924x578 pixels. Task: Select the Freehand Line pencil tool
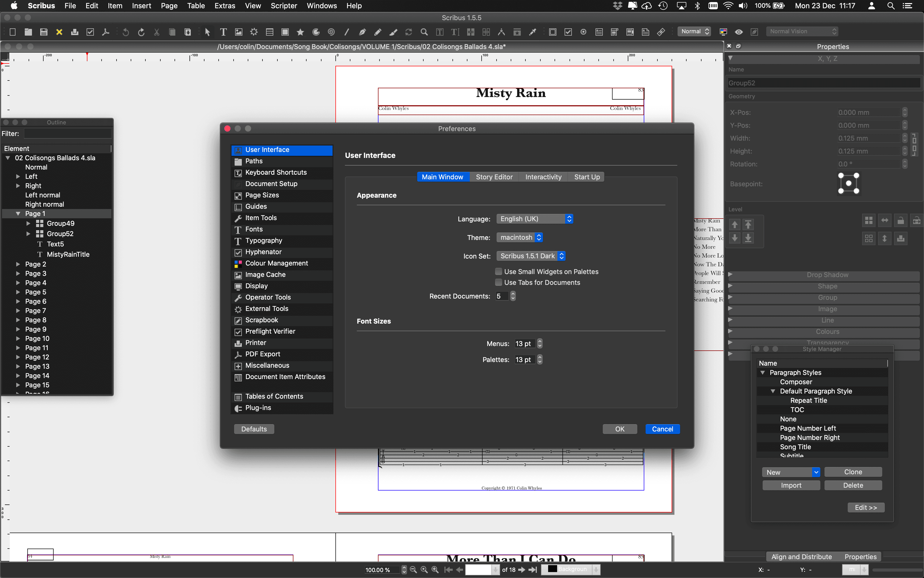click(378, 32)
